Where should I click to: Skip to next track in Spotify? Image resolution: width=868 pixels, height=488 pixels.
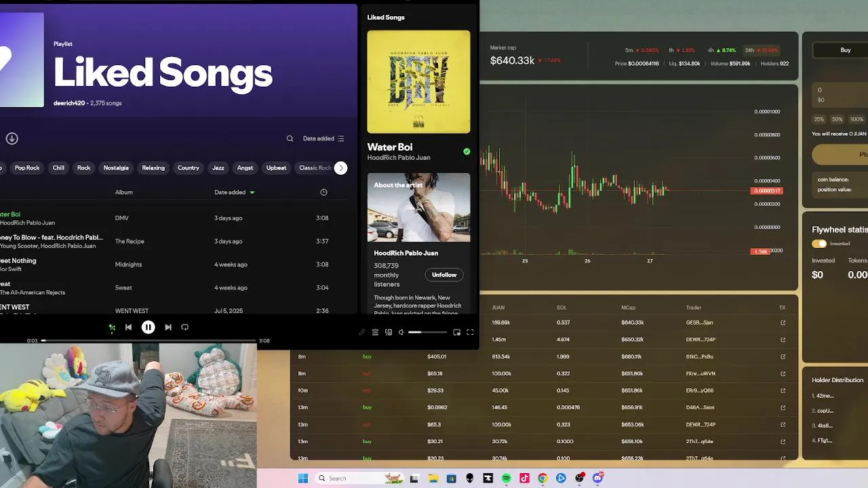[x=168, y=327]
